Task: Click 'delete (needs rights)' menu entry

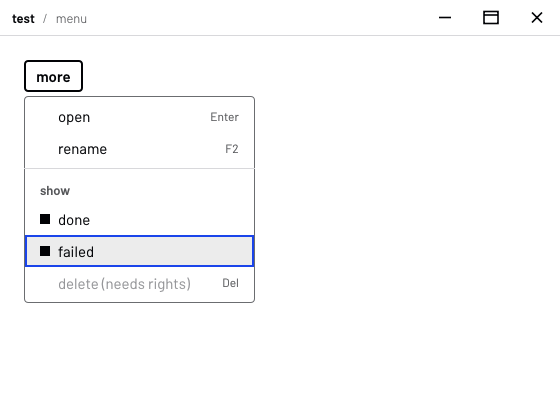Action: coord(139,284)
